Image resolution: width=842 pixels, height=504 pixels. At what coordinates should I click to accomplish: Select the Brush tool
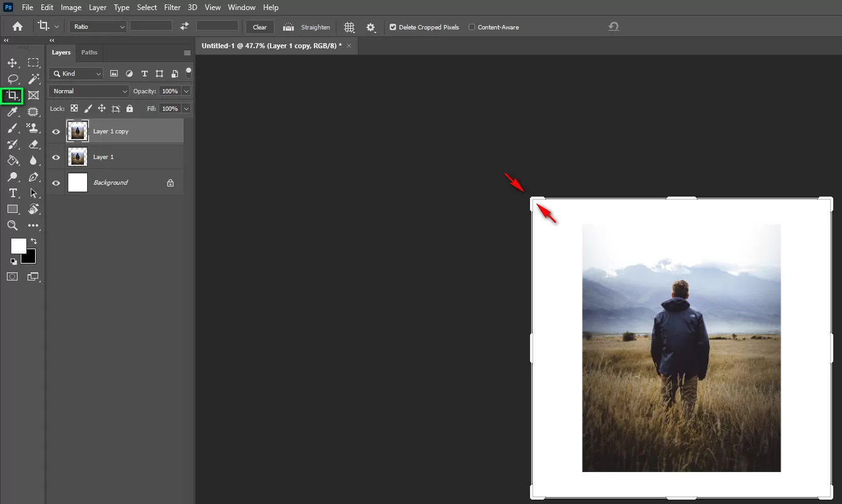(13, 128)
